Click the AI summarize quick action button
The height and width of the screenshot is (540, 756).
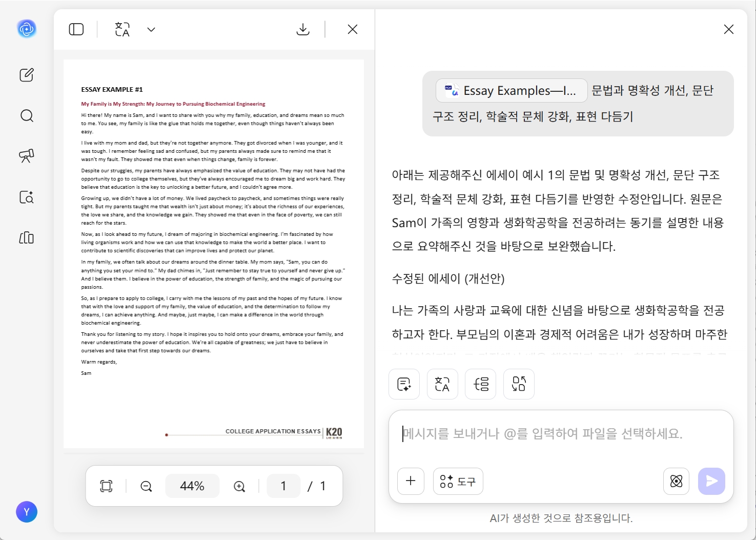pyautogui.click(x=404, y=384)
